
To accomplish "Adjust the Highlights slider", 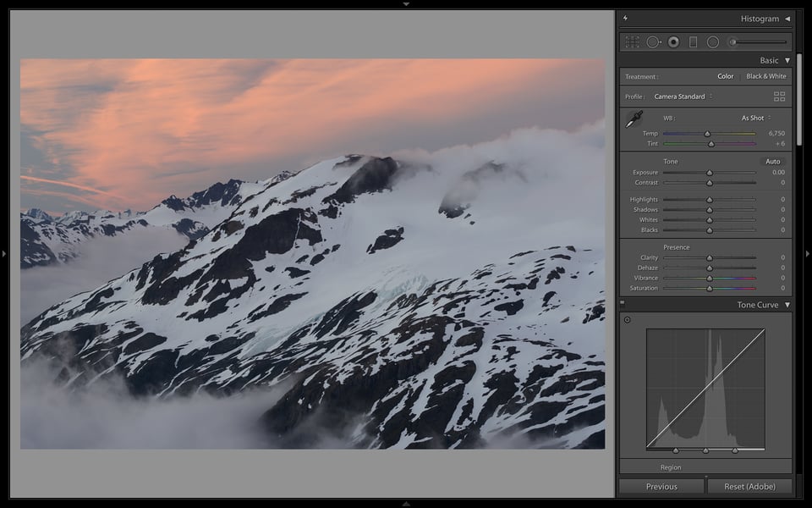I will tap(710, 200).
